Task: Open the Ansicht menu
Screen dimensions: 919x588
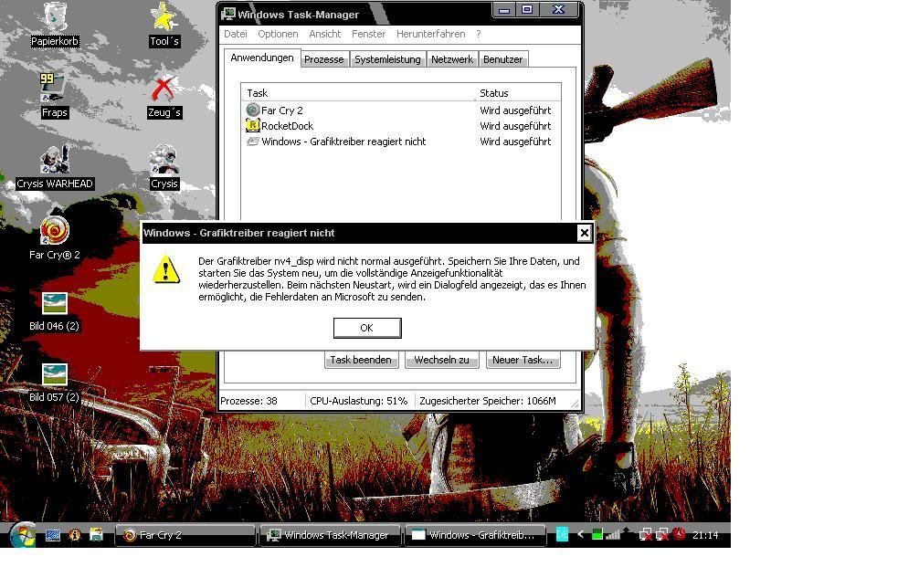Action: 324,34
